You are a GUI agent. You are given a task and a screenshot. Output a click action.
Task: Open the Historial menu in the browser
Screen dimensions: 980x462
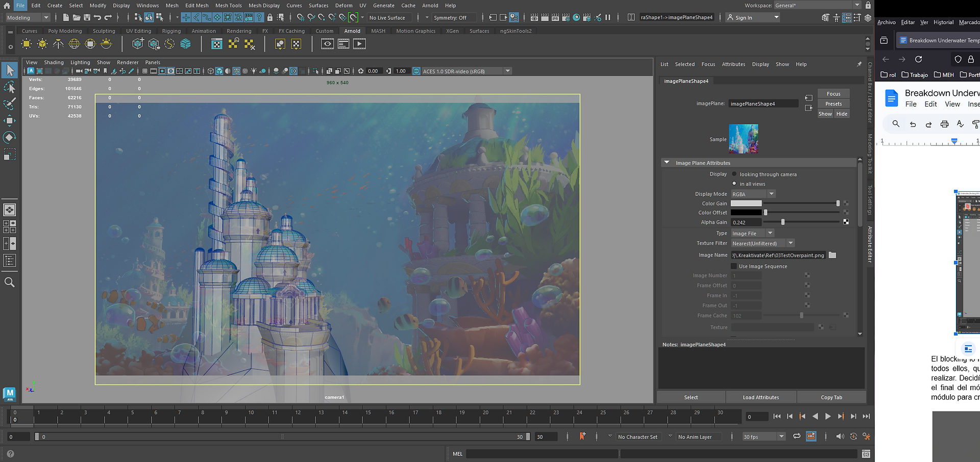943,22
